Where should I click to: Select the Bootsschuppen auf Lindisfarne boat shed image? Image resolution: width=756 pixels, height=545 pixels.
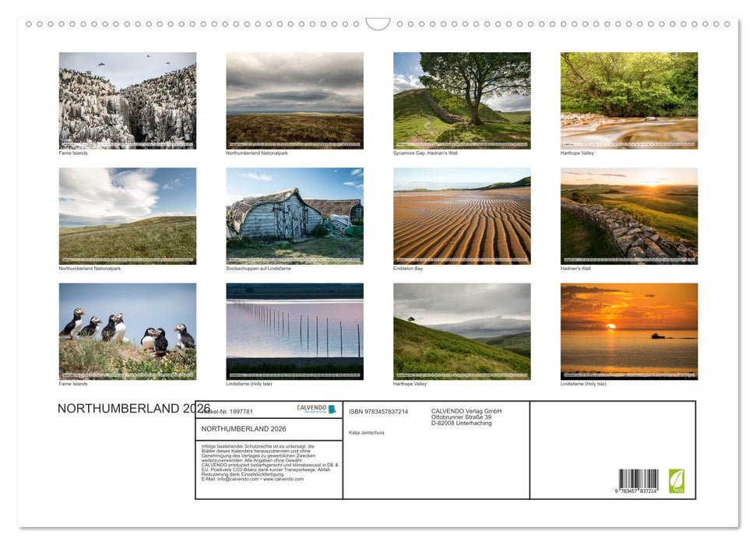294,216
